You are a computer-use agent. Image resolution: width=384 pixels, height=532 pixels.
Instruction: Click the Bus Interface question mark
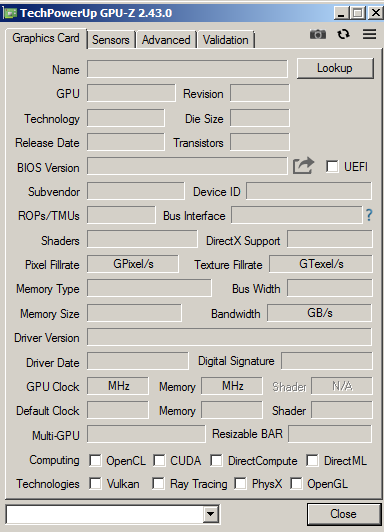coord(369,215)
